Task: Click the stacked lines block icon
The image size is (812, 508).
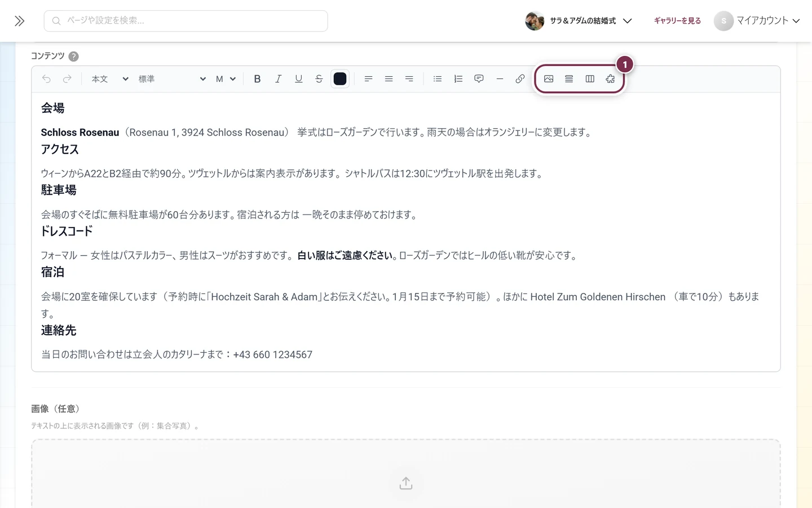Action: point(569,79)
